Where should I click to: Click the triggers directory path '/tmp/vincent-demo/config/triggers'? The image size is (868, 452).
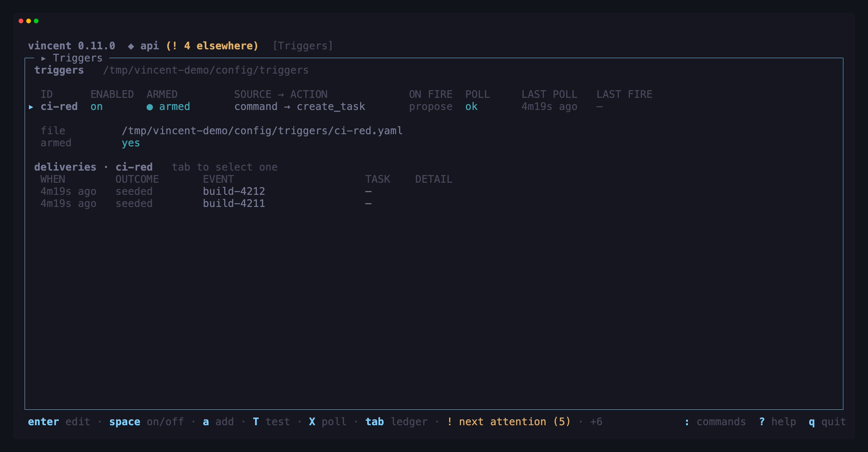(x=206, y=70)
